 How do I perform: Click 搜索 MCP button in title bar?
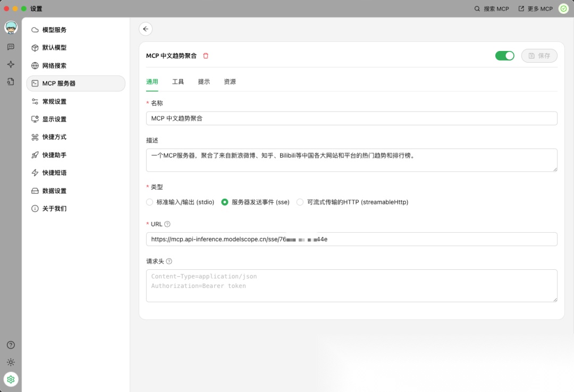click(492, 8)
